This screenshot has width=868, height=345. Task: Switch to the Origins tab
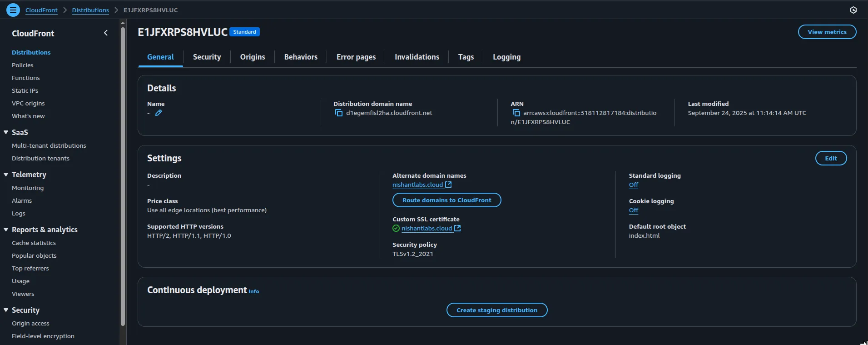pyautogui.click(x=252, y=57)
